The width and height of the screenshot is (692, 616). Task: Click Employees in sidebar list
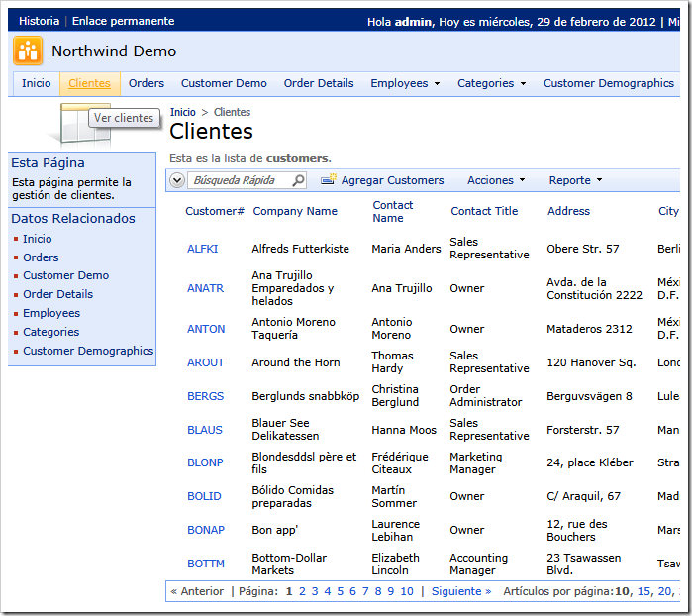tap(51, 313)
